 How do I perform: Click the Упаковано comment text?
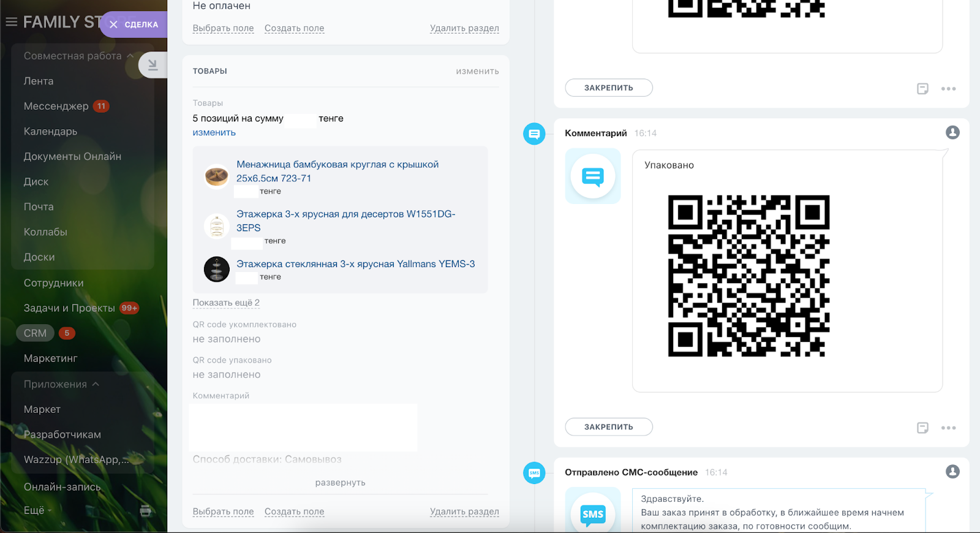click(669, 165)
